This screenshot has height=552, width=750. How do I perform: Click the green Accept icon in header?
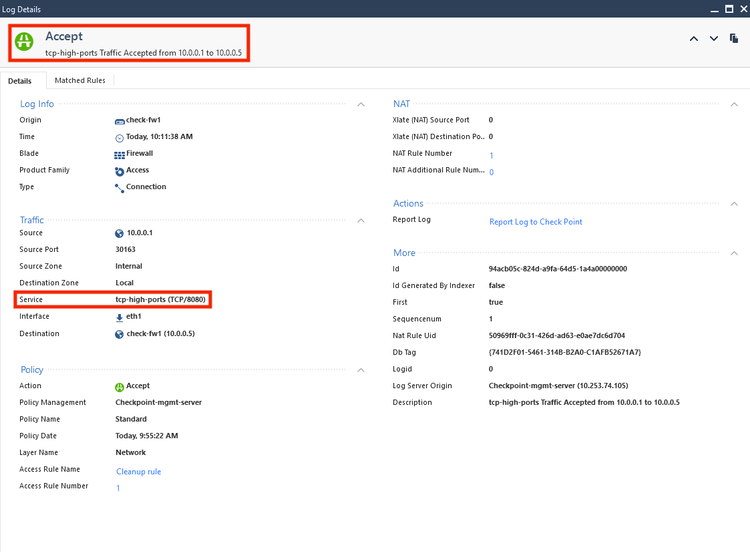(24, 42)
